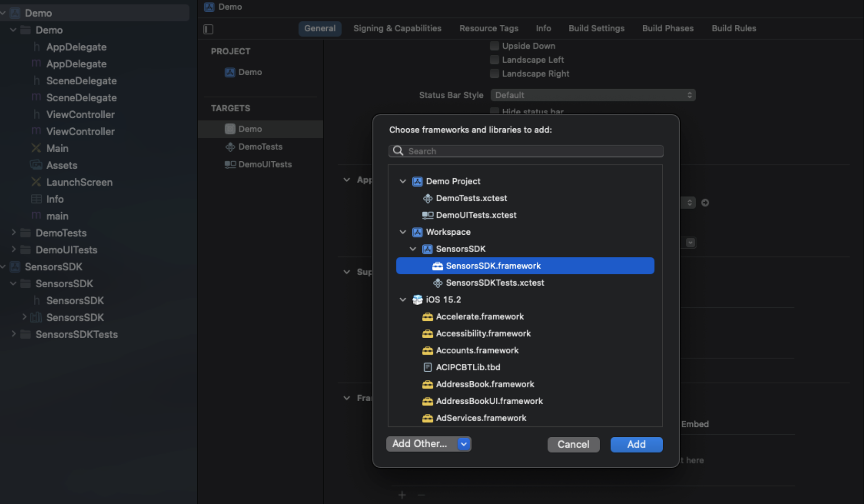
Task: Switch to the Resource Tags tab
Action: coord(489,28)
